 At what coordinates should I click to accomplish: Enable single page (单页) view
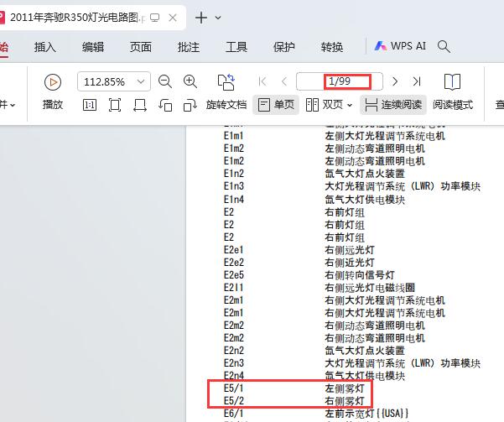(x=276, y=105)
